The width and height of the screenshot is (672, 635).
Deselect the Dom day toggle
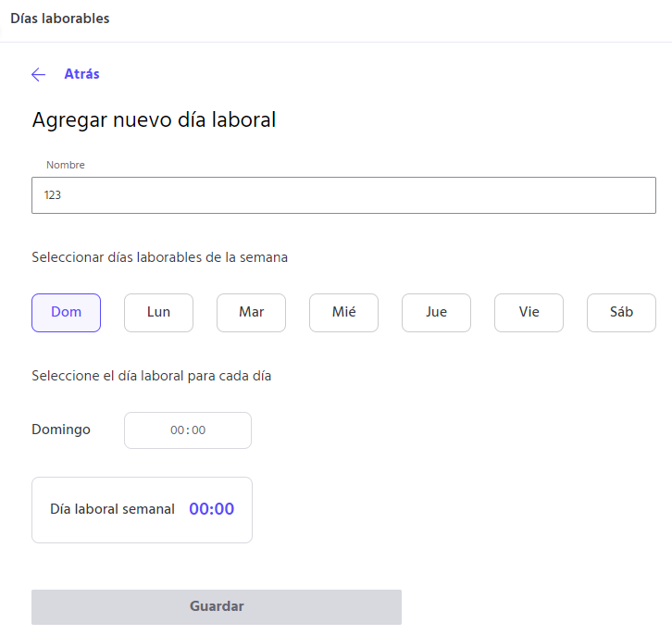click(x=66, y=313)
